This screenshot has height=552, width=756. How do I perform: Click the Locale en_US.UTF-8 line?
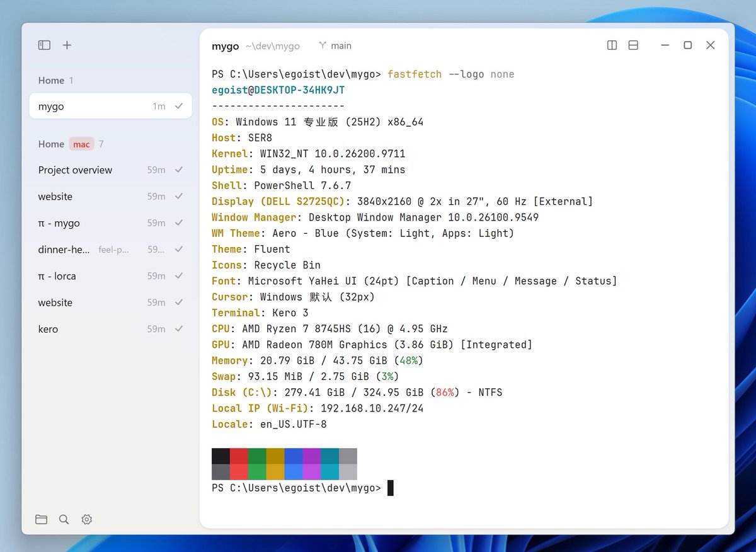269,424
